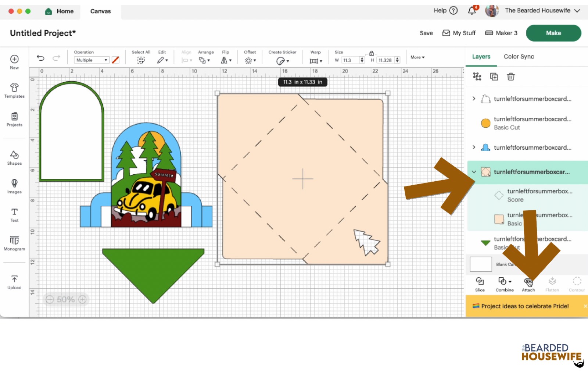Open notifications bell

click(x=472, y=10)
